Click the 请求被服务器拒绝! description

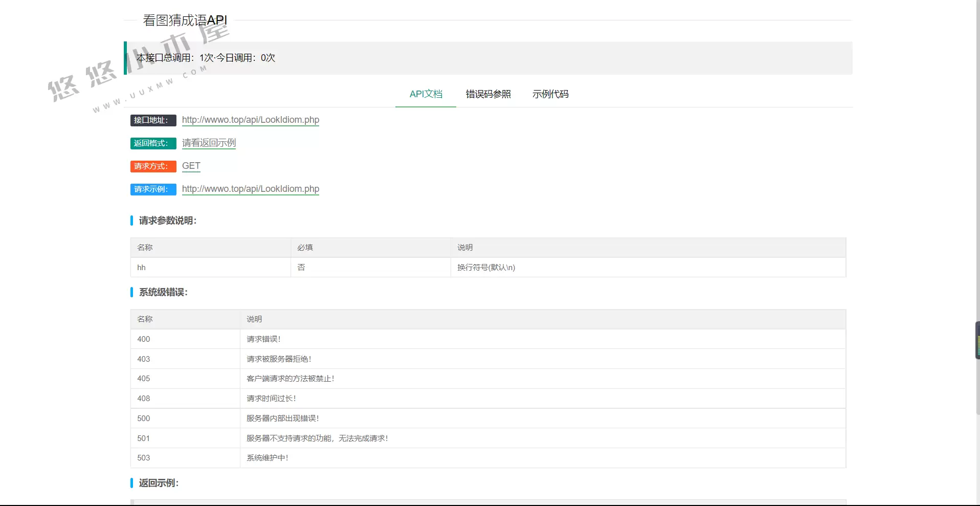(279, 359)
